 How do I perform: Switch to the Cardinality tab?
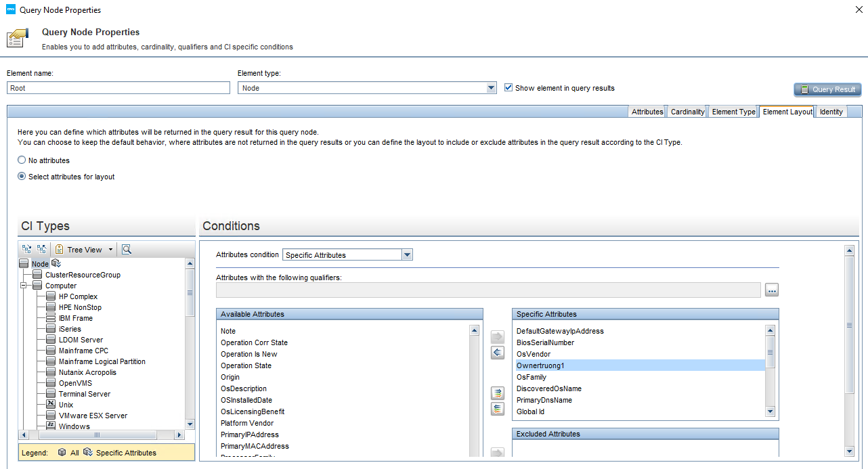coord(687,111)
